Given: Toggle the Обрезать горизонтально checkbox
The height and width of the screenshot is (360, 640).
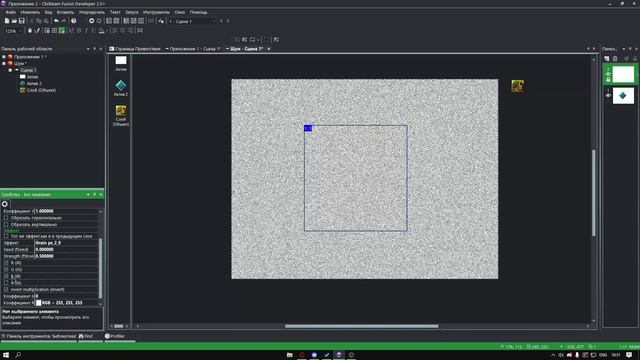Looking at the screenshot, I should [x=6, y=218].
